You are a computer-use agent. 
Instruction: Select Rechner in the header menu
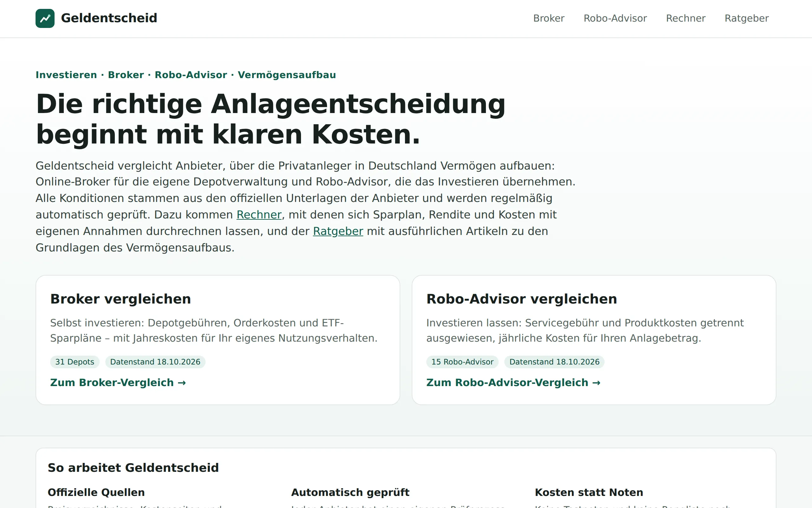click(685, 18)
